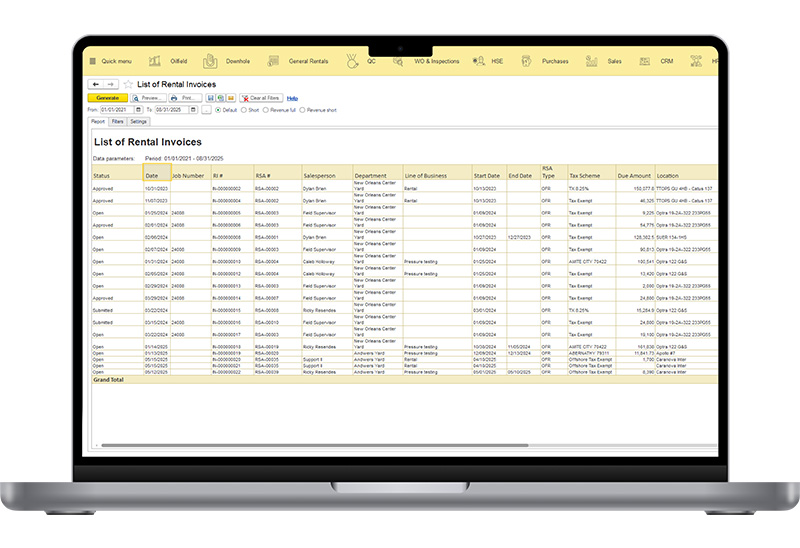Viewport: 800px width, 548px height.
Task: Click the Oilfield module icon
Action: 155,61
